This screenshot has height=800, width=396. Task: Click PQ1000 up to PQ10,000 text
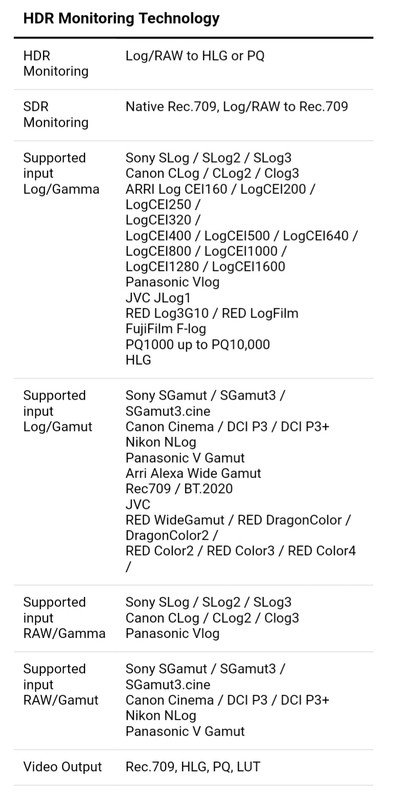(197, 344)
